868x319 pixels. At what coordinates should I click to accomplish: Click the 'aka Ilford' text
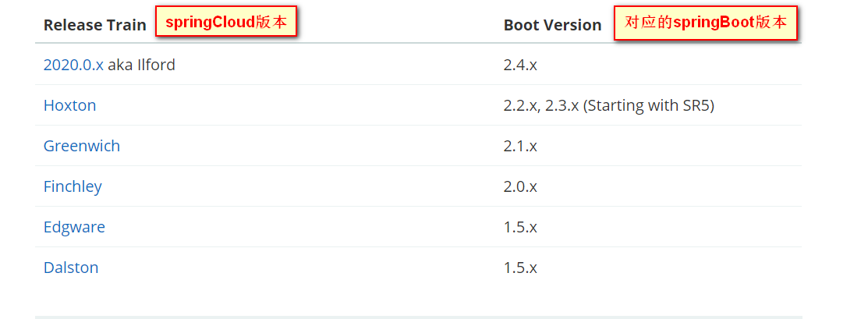click(x=141, y=65)
